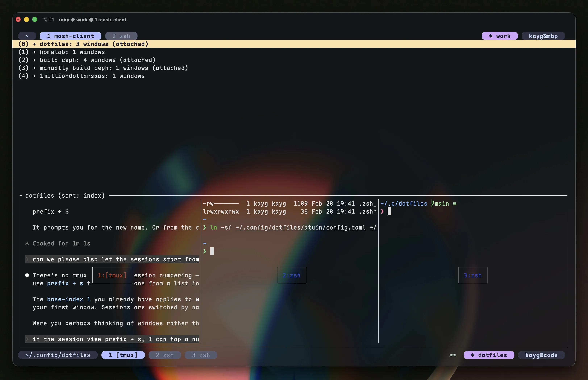Click the shell prompt cursor in the right pane
588x380 pixels.
pyautogui.click(x=389, y=211)
